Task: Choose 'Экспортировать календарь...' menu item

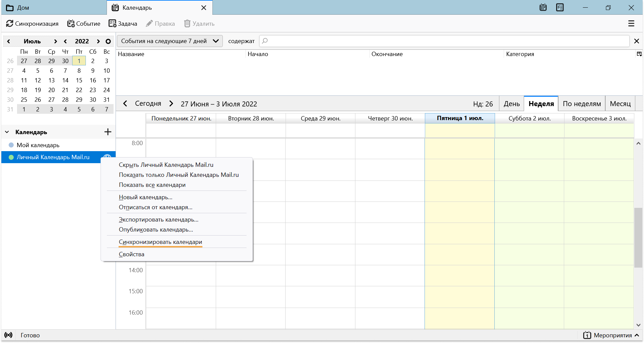Action: pos(177,220)
